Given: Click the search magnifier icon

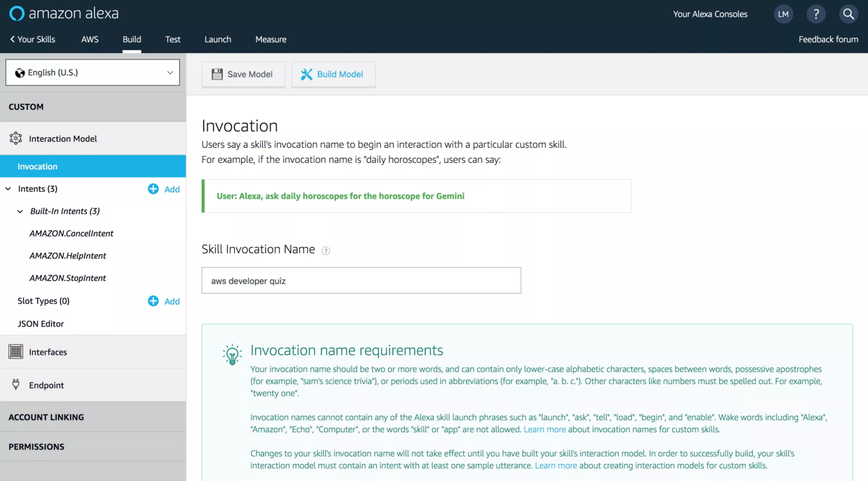Looking at the screenshot, I should [x=848, y=14].
